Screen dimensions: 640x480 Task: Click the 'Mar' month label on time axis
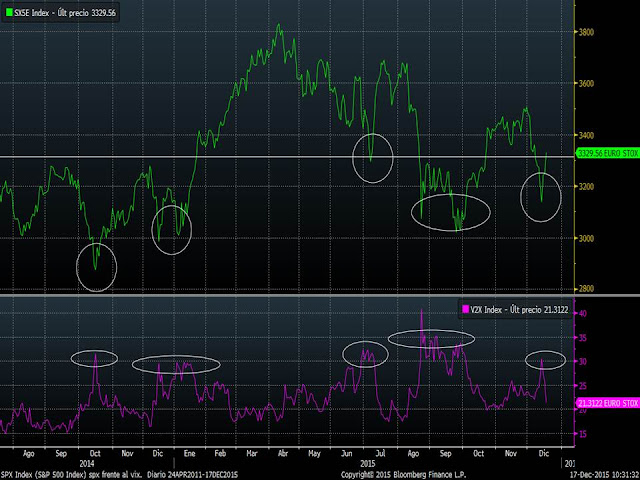(252, 453)
